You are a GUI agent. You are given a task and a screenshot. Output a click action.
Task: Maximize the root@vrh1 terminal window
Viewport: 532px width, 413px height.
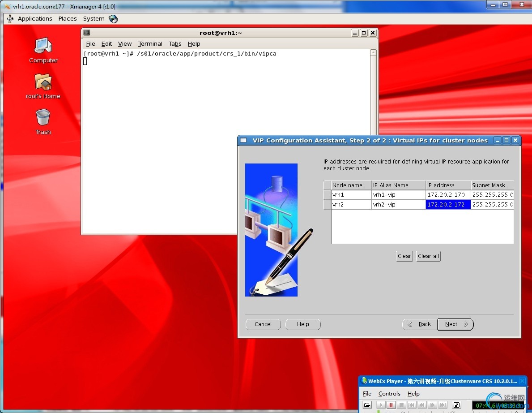click(x=364, y=33)
